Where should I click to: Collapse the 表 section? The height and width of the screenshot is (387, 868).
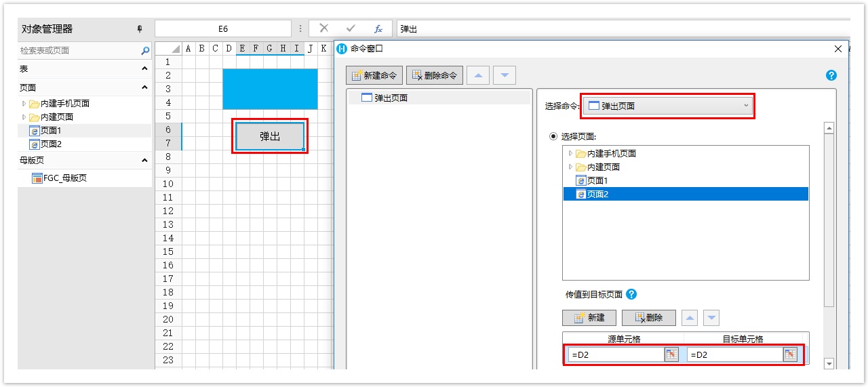(144, 69)
